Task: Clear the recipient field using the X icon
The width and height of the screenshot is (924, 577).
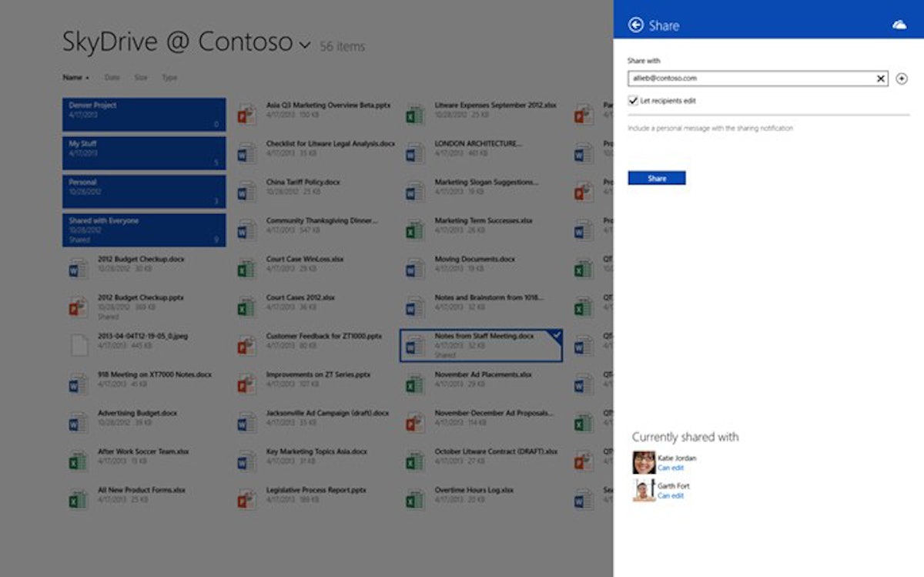Action: click(x=880, y=78)
